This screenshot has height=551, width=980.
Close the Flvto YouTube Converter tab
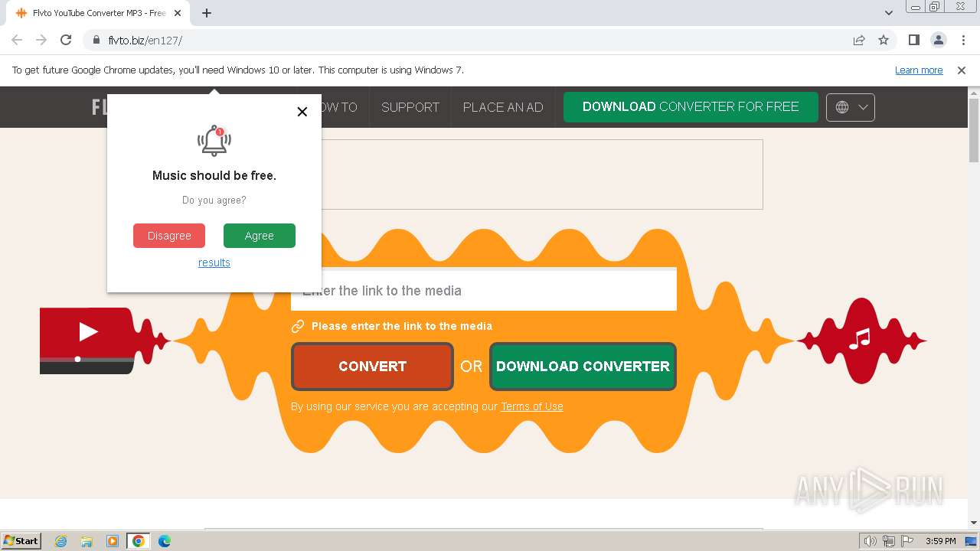coord(178,13)
